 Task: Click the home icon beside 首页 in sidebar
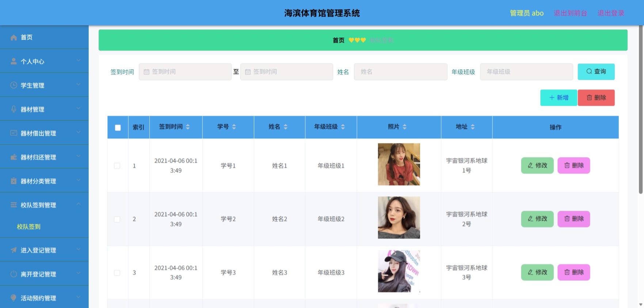(x=14, y=38)
